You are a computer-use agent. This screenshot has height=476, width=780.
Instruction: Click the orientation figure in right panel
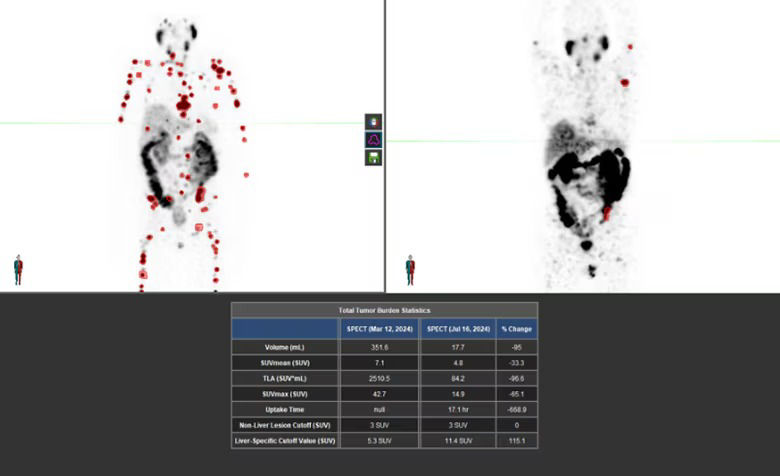click(x=409, y=270)
